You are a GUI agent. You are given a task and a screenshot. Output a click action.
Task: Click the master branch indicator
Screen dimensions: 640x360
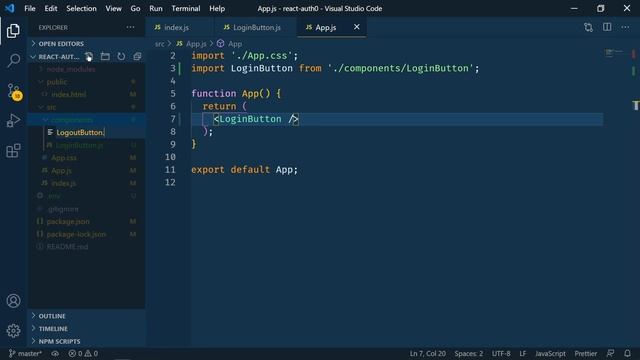[25, 353]
